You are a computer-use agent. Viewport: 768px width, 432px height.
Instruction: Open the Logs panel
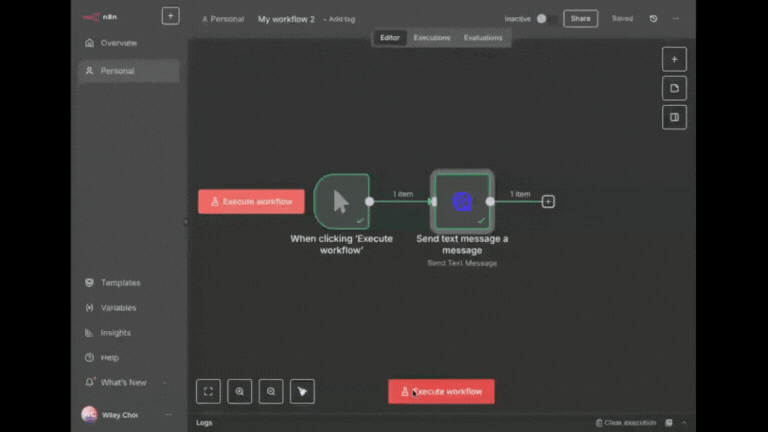tap(204, 423)
